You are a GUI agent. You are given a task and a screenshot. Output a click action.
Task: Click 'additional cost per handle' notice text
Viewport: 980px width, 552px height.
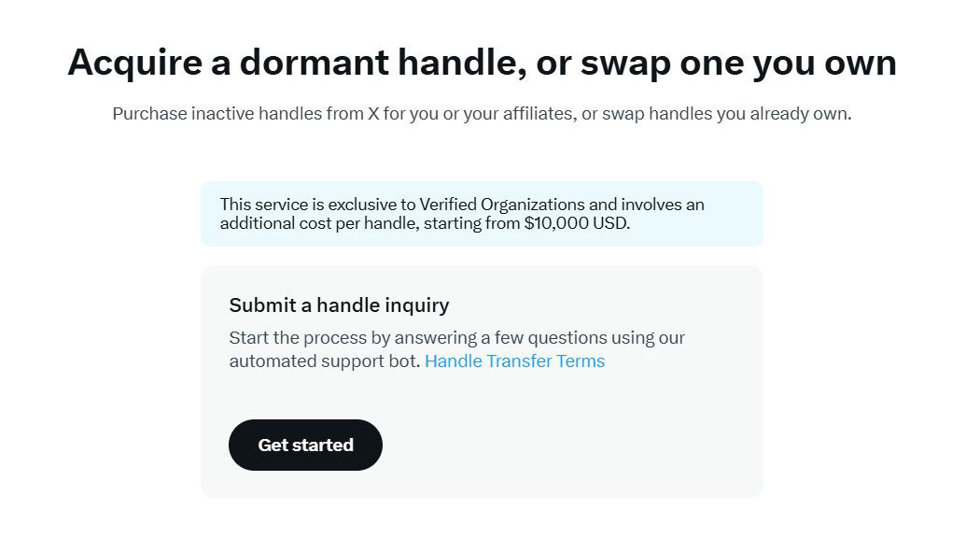[x=319, y=223]
